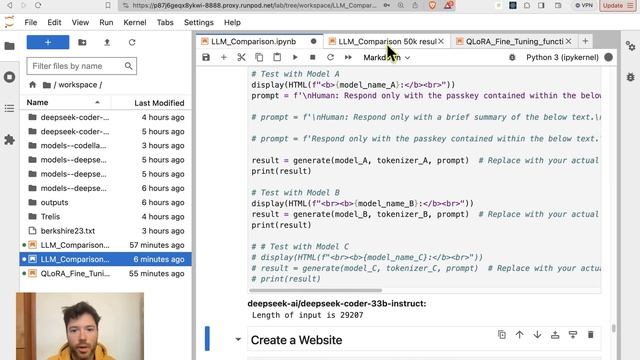Upload files with the upload arrow icon

point(107,42)
